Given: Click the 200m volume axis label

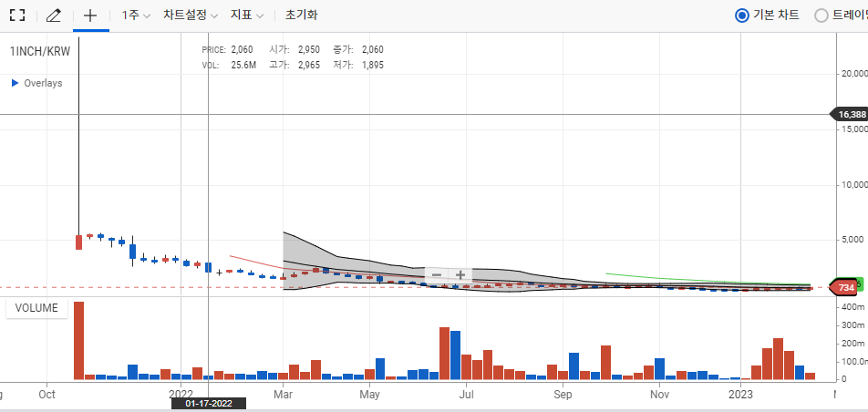Looking at the screenshot, I should coord(852,343).
